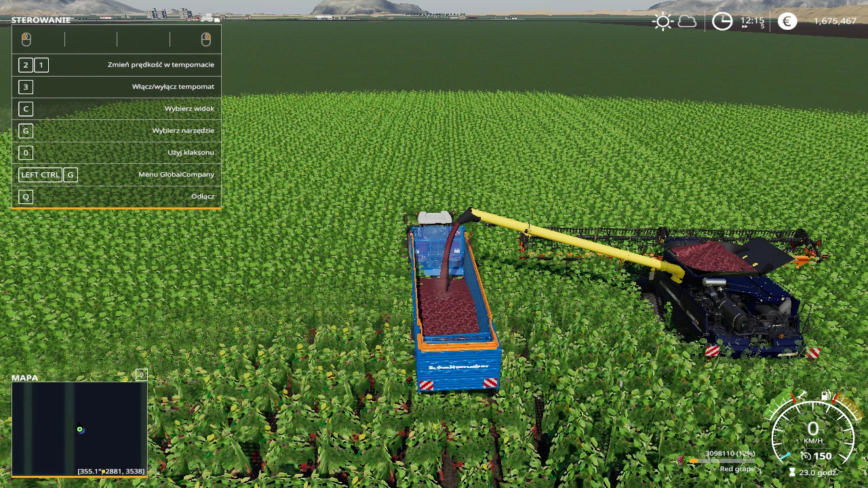Click the 'Red grape' label
The image size is (868, 488).
737,469
